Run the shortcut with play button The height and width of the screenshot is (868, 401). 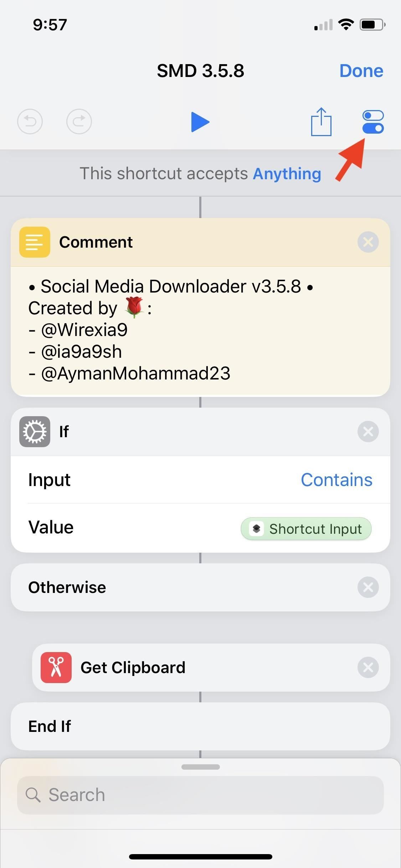coord(200,122)
